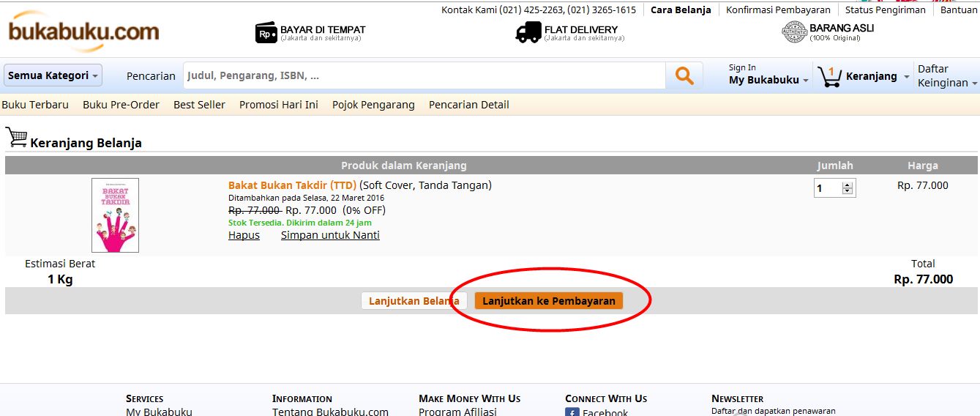Click the shopping cart icon beside Keranjang
Viewport: 980px width, 416px height.
(x=829, y=76)
